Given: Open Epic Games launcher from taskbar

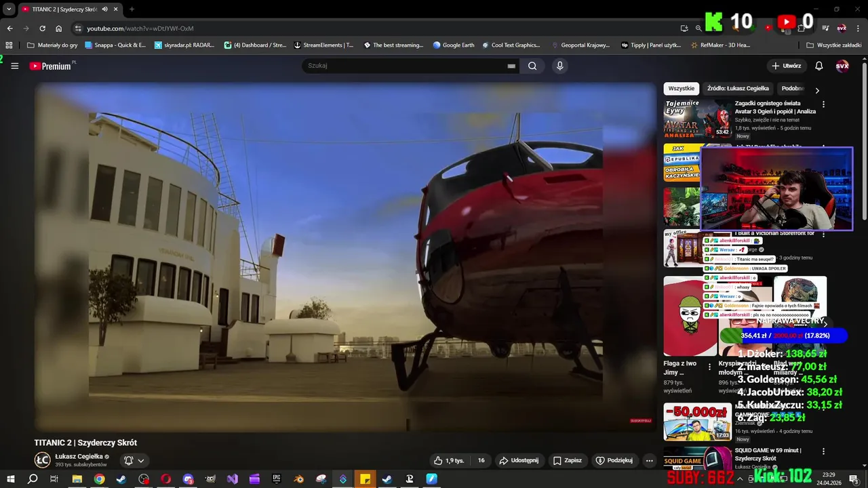Looking at the screenshot, I should [x=277, y=479].
